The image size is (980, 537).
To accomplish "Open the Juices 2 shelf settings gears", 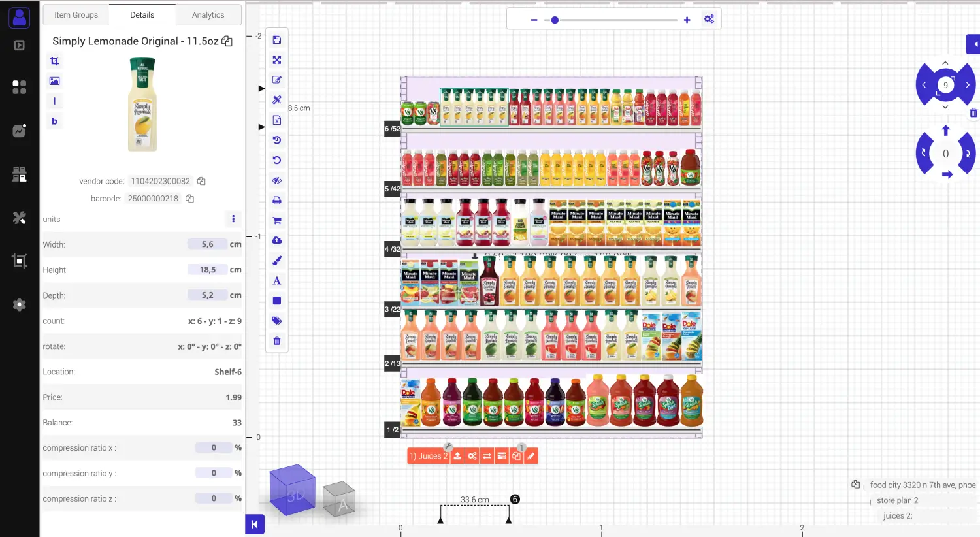I will click(x=472, y=455).
